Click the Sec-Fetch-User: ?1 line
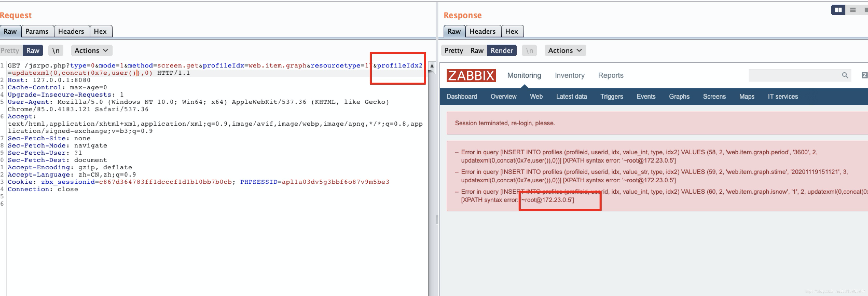The image size is (868, 296). tap(45, 153)
